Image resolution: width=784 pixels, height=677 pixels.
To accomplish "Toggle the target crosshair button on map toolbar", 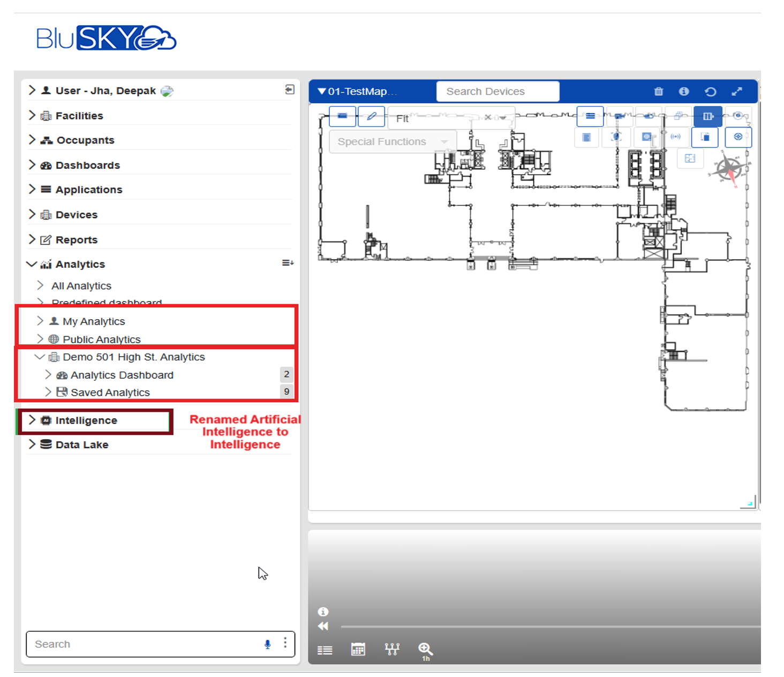I will (x=738, y=137).
